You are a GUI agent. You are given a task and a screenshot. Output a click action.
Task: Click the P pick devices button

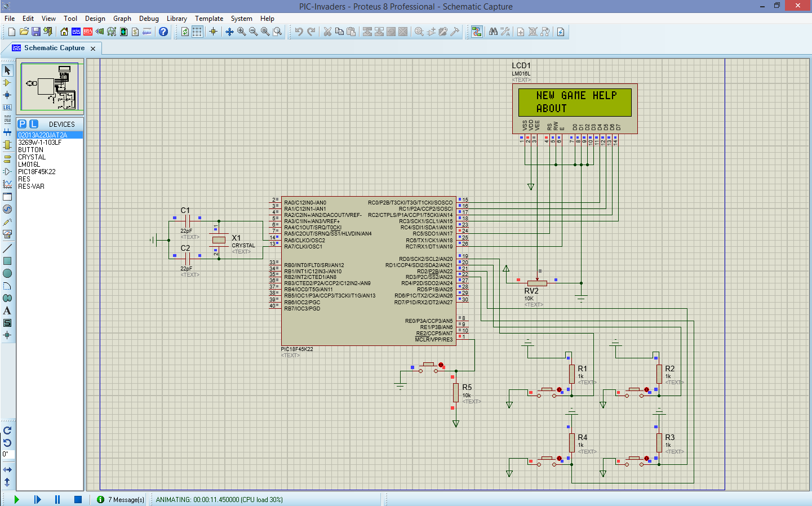click(x=22, y=124)
